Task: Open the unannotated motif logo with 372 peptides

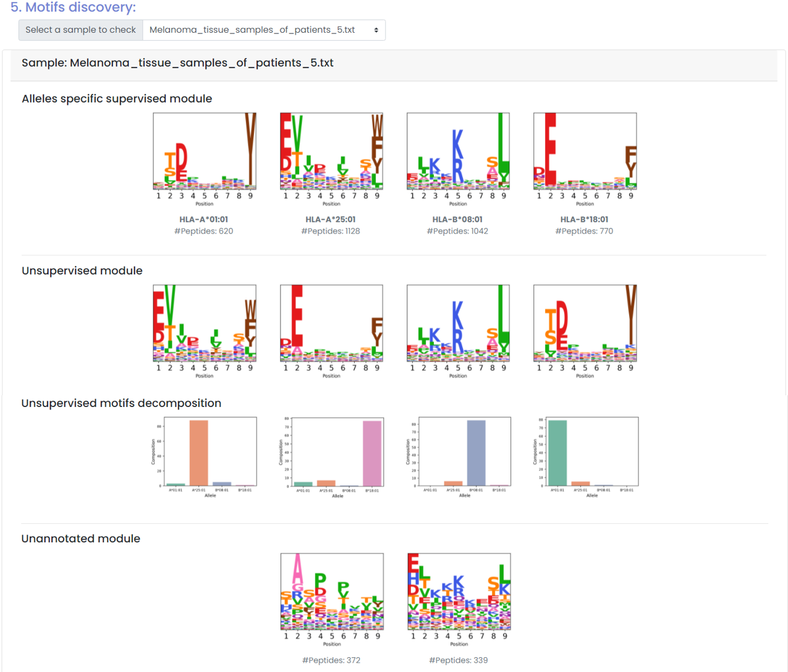Action: [332, 592]
